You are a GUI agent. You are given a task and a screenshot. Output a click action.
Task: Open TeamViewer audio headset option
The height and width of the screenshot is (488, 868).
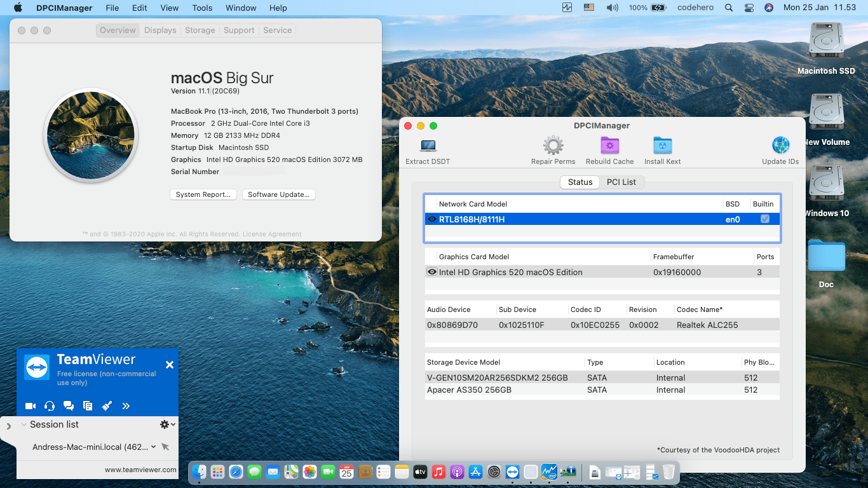[50, 406]
